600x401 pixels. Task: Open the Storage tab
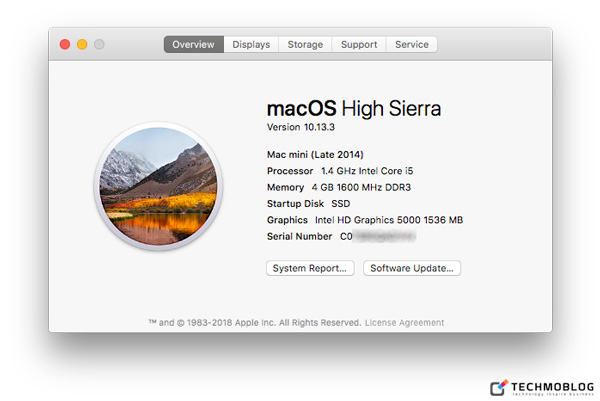click(305, 44)
